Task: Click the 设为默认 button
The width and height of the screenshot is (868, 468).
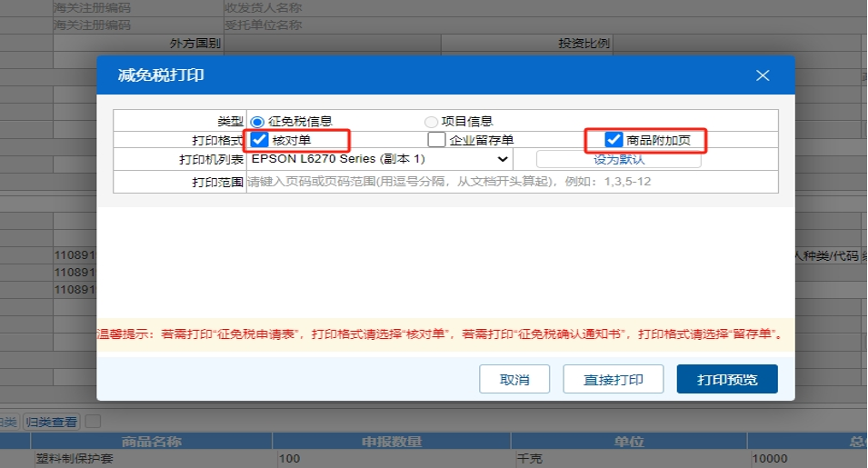Action: click(x=618, y=159)
